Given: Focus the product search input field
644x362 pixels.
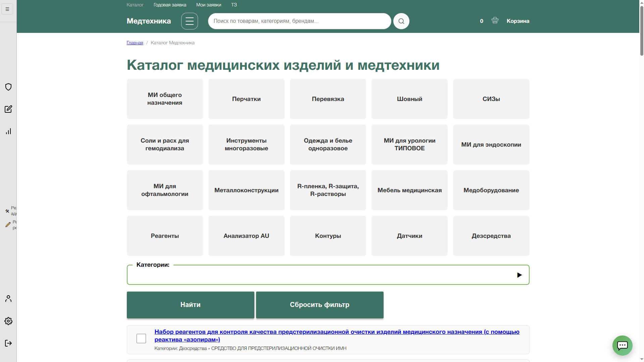Looking at the screenshot, I should pos(299,21).
